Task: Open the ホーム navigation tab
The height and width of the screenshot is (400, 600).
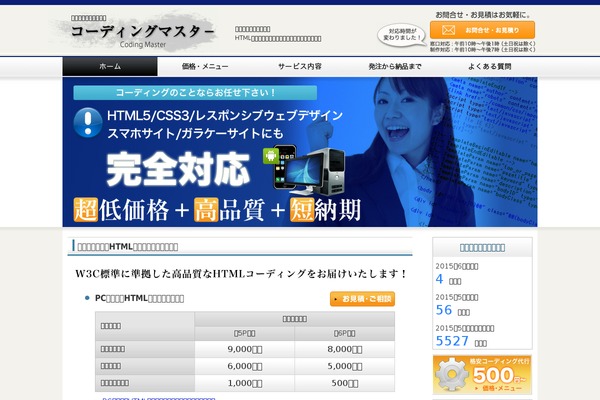Action: (110, 66)
